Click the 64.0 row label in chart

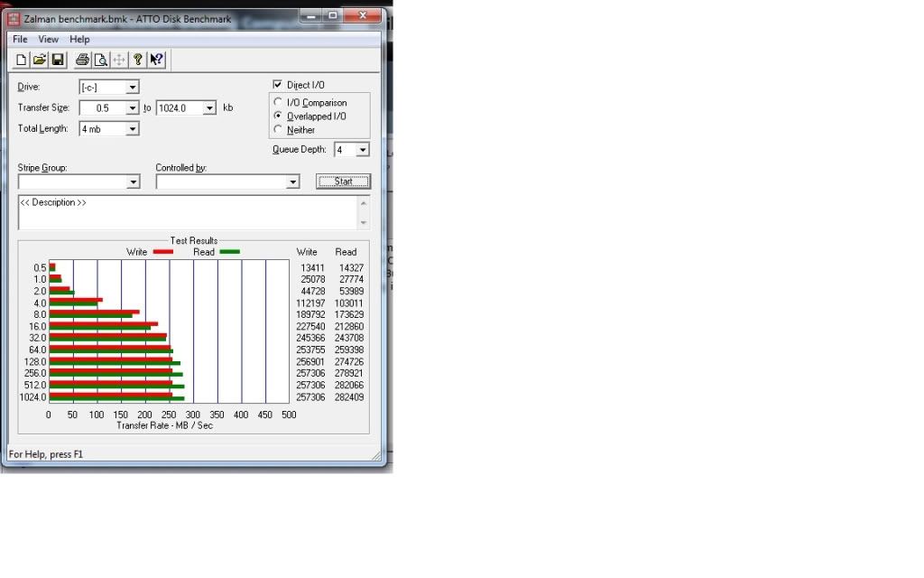[37, 350]
